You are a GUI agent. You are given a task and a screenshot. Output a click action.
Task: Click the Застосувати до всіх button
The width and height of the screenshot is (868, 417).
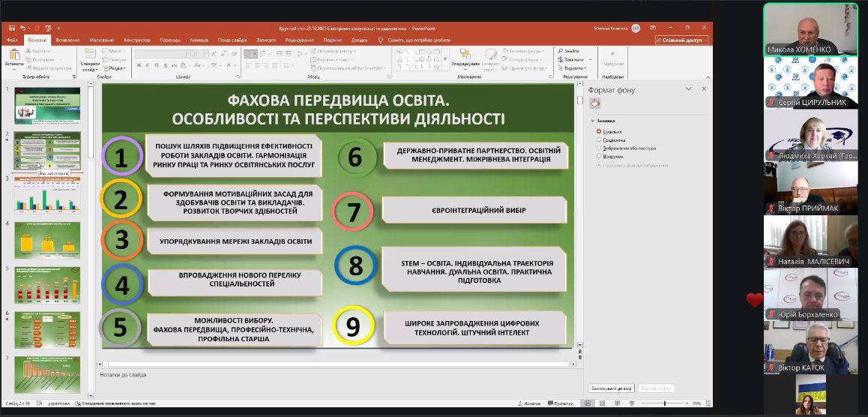(611, 388)
